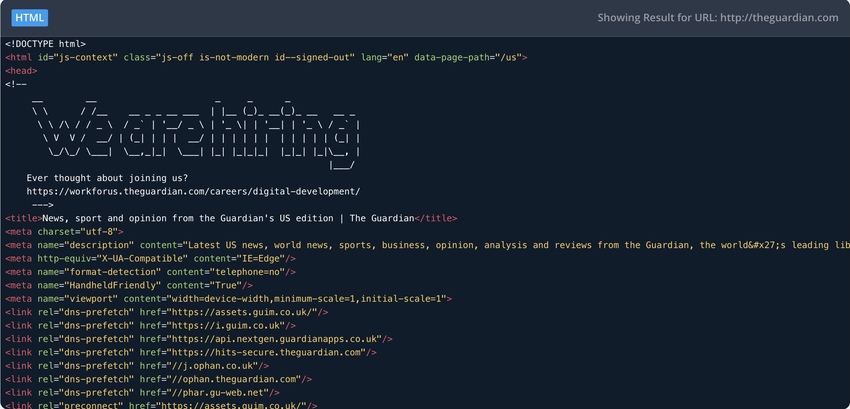Click the X-UA-Compatible meta line
Image resolution: width=850 pixels, height=409 pixels.
coord(151,259)
